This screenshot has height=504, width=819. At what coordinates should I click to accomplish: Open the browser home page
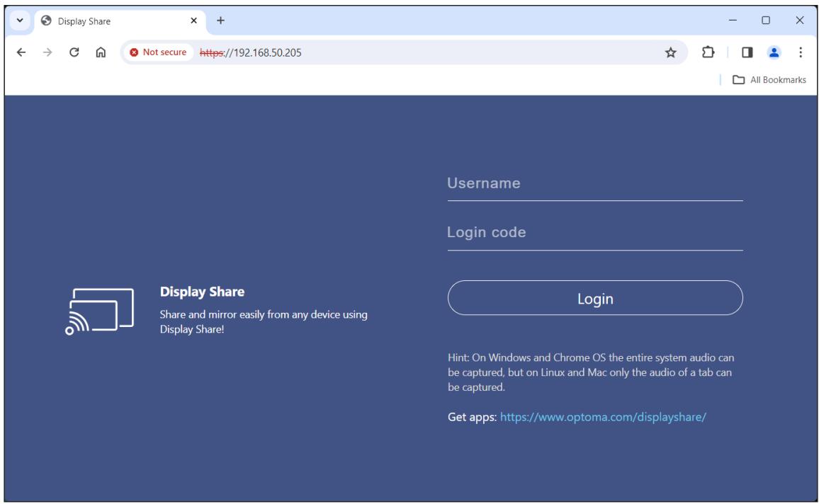click(x=101, y=52)
